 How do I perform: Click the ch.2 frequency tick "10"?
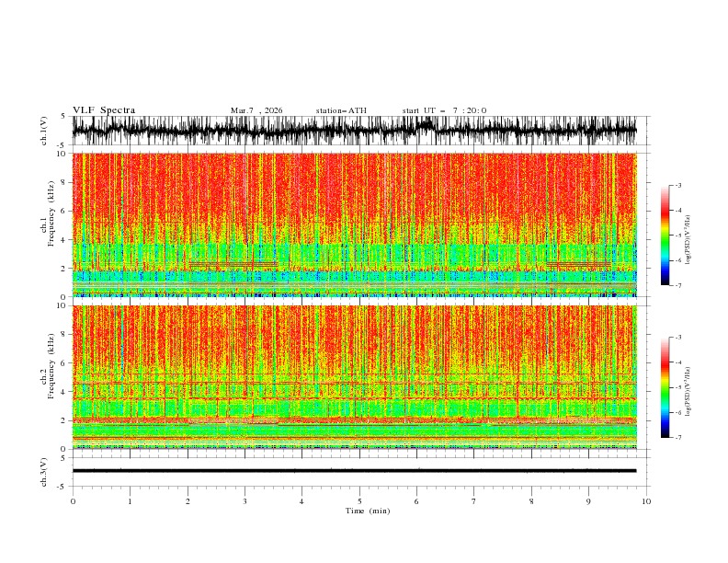pyautogui.click(x=62, y=305)
